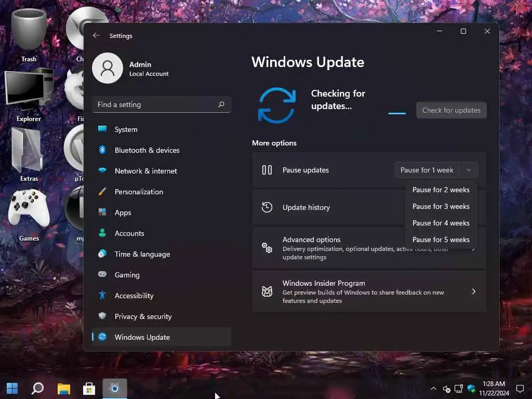Open Accounts settings category

[162, 233]
